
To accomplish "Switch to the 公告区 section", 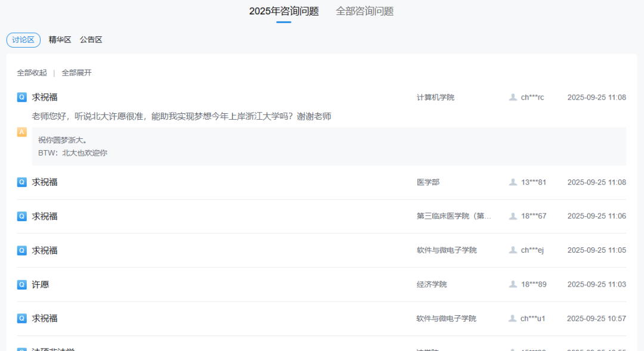I will coord(91,40).
